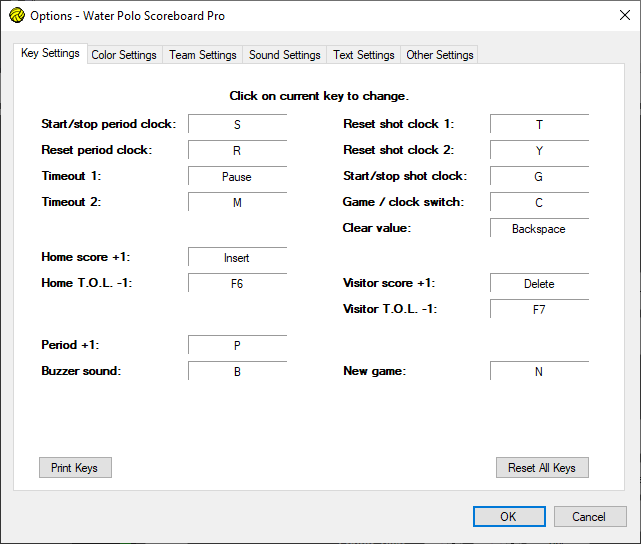This screenshot has width=641, height=544.
Task: Select the Timeout 1 Pause key field
Action: [x=237, y=177]
